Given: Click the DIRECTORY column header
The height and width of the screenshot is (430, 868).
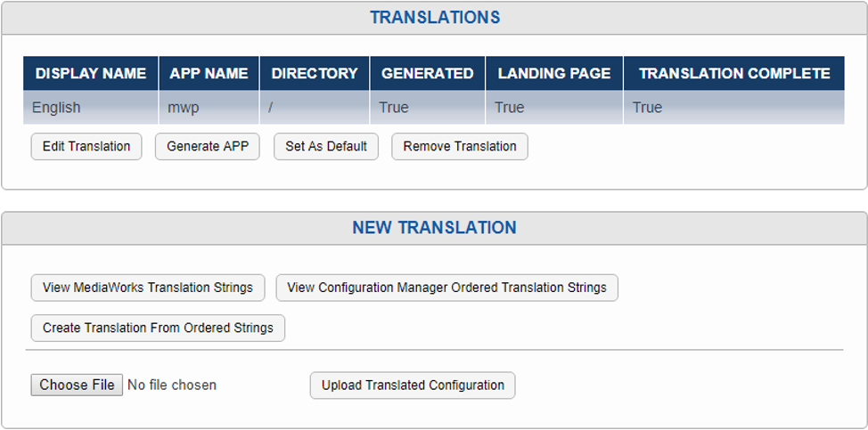Looking at the screenshot, I should tap(315, 74).
